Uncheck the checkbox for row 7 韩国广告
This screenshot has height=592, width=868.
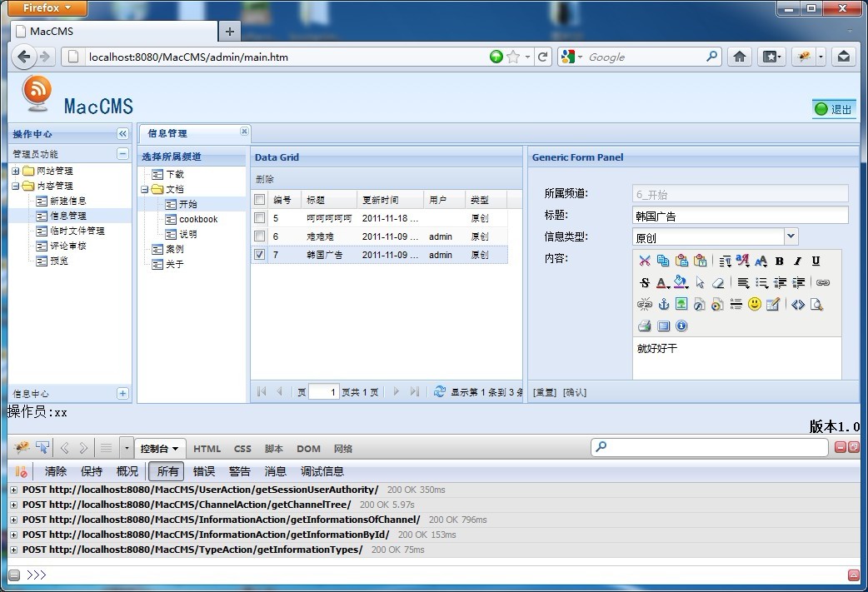259,255
